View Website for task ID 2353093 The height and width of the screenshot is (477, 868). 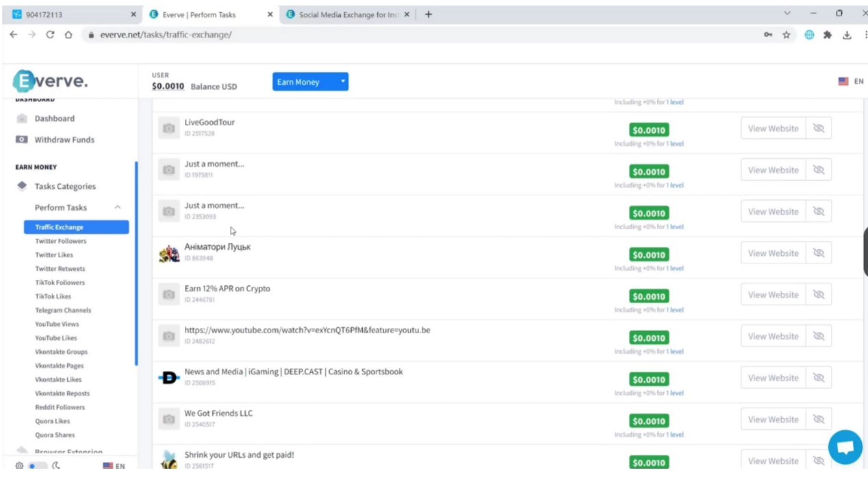point(773,211)
